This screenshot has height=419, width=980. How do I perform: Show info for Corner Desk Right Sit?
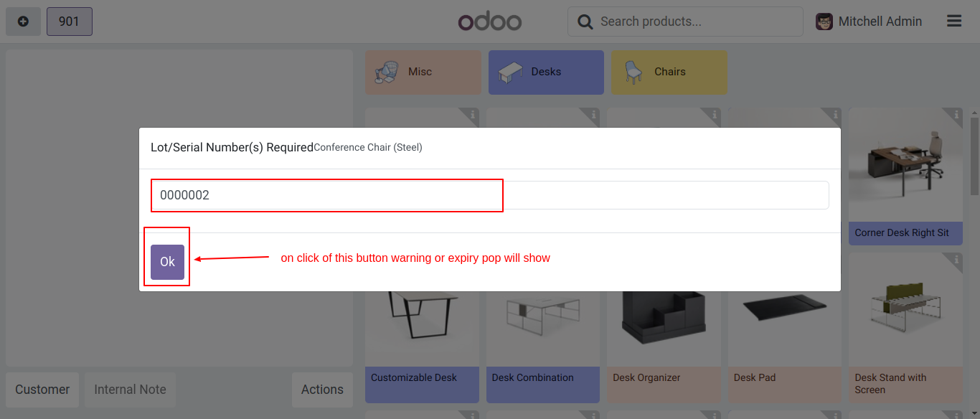pos(956,115)
